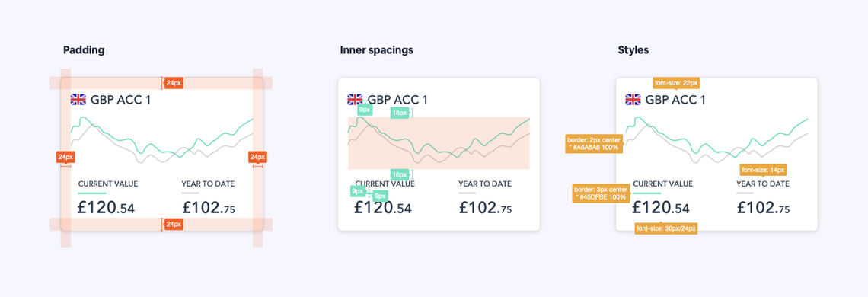Click the UK flag icon in Padding card
Viewport: 868px width, 297px height.
click(x=78, y=99)
